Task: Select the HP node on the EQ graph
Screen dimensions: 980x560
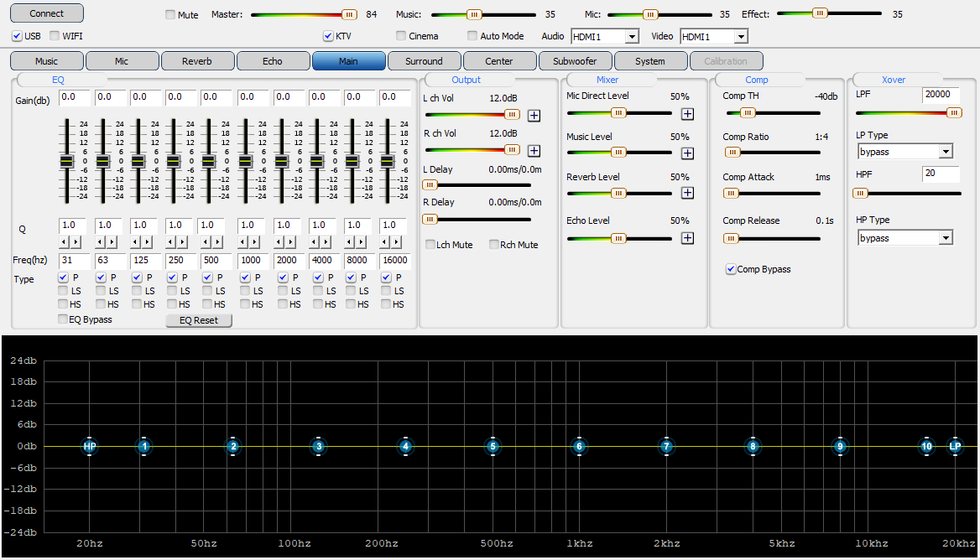Action: tap(90, 447)
